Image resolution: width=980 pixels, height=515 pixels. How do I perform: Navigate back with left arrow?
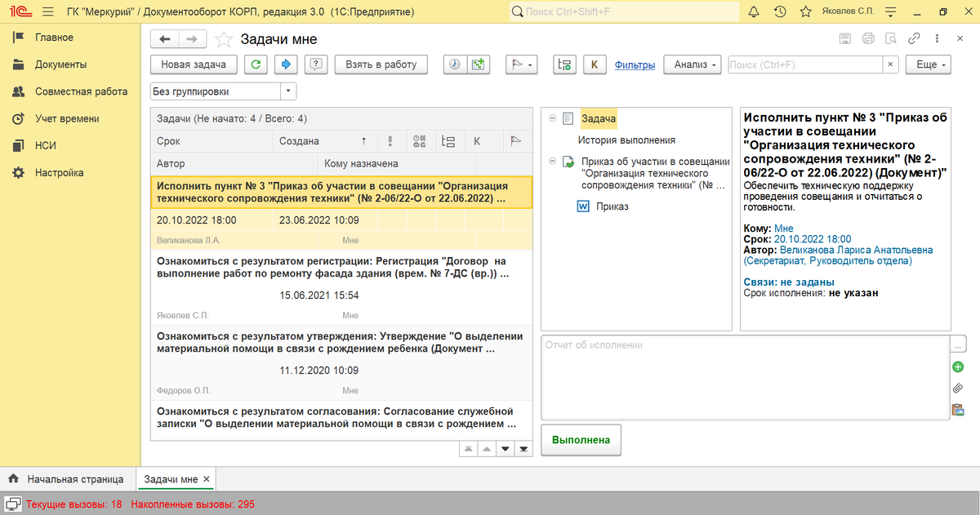pyautogui.click(x=165, y=39)
